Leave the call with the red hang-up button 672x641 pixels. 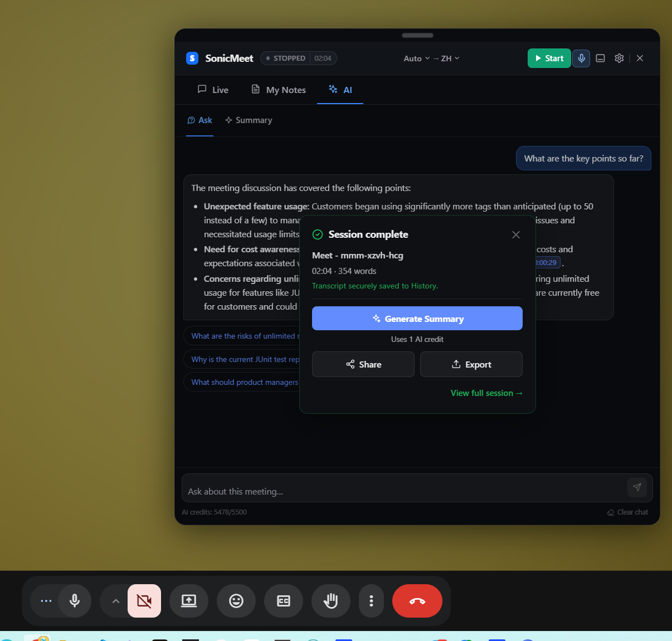tap(417, 601)
